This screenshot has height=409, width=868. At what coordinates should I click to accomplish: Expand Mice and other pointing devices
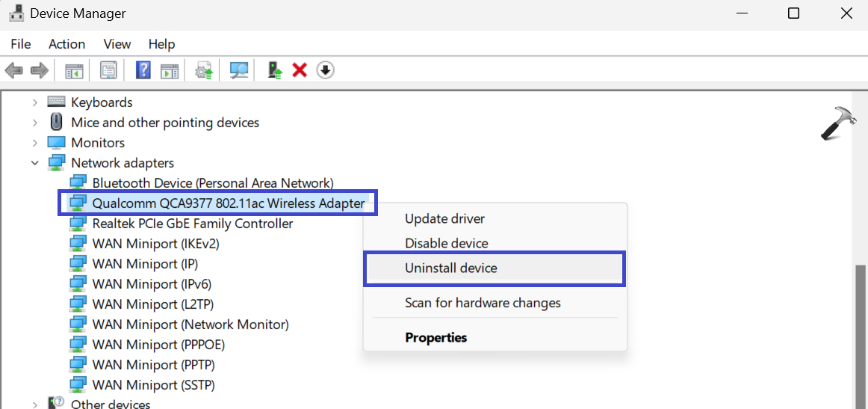35,123
